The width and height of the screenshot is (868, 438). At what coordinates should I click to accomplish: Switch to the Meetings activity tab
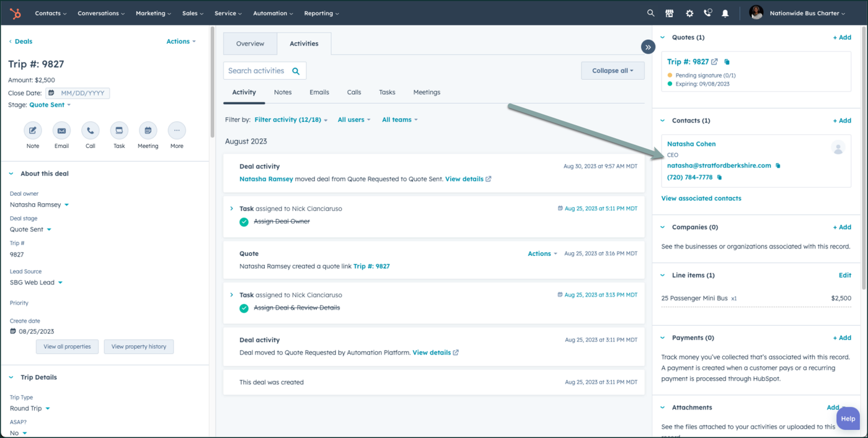(x=427, y=92)
